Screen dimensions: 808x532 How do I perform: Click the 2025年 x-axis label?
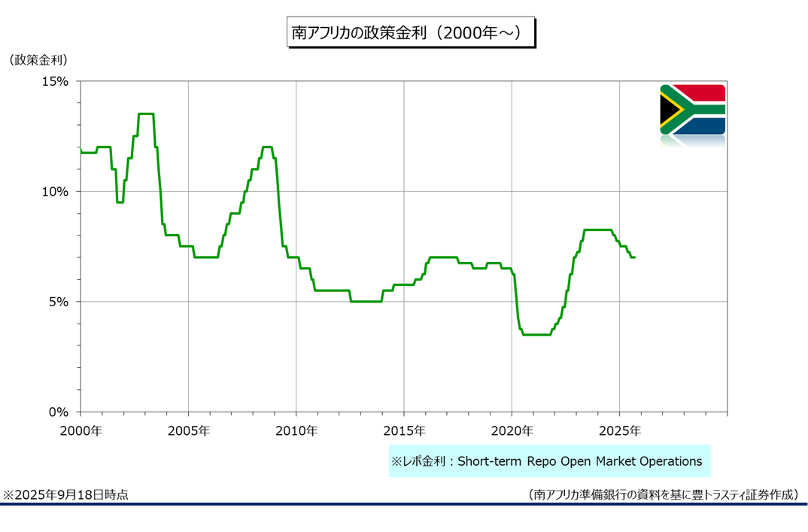(619, 431)
